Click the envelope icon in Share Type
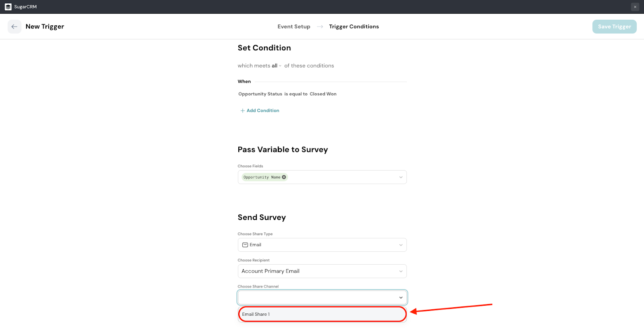 pyautogui.click(x=245, y=245)
